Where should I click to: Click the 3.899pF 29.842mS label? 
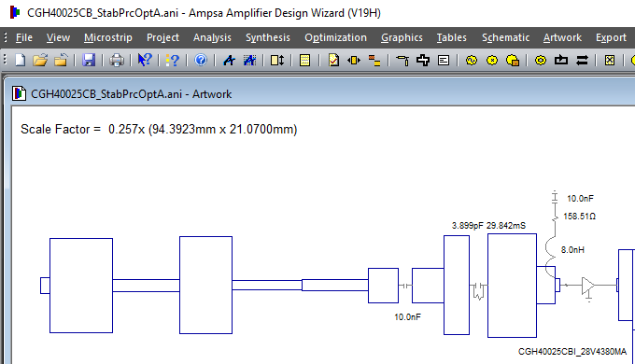click(488, 226)
